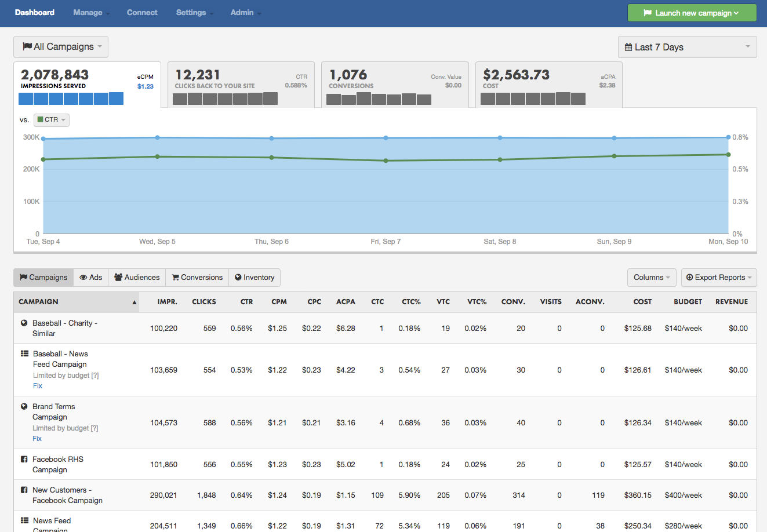
Task: Open Facebook RHS Campaign
Action: (x=58, y=464)
